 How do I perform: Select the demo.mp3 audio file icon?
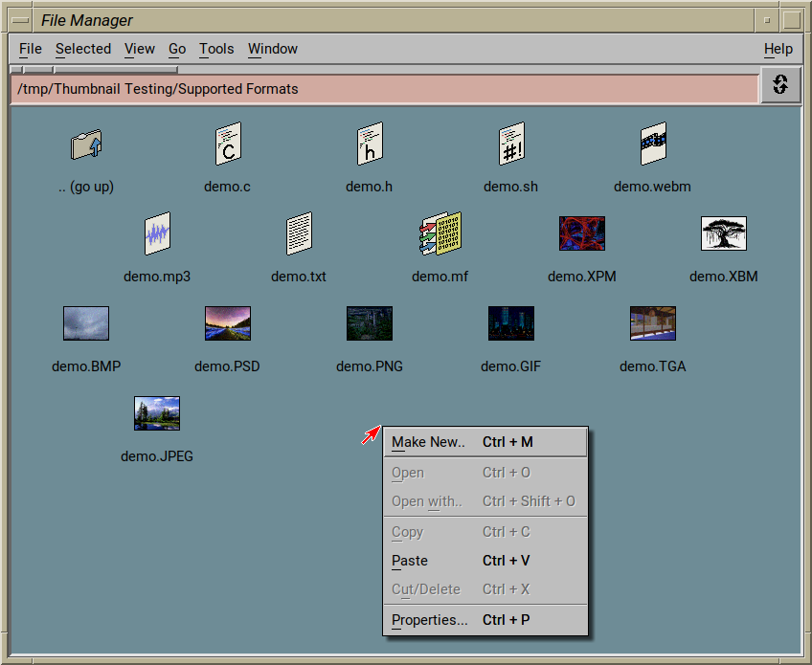coord(157,234)
